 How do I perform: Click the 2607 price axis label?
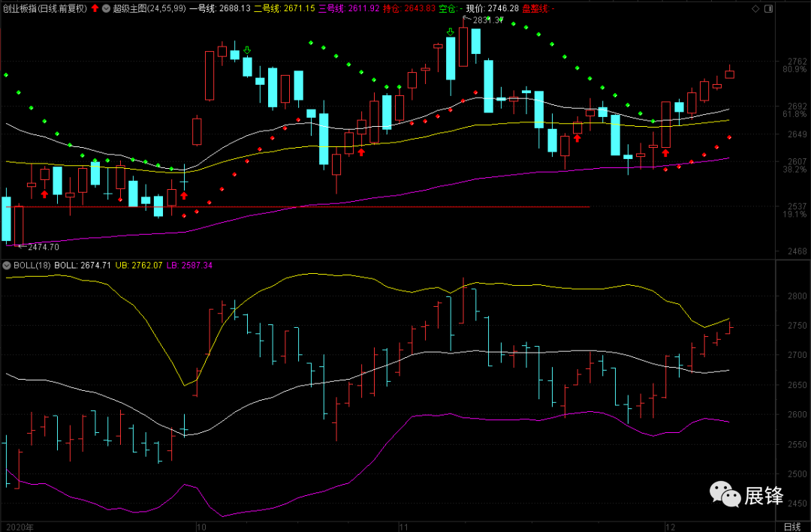tap(797, 162)
